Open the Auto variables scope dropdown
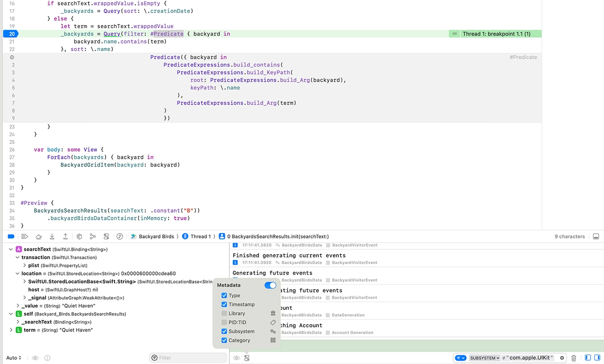Image resolution: width=604 pixels, height=364 pixels. (14, 358)
